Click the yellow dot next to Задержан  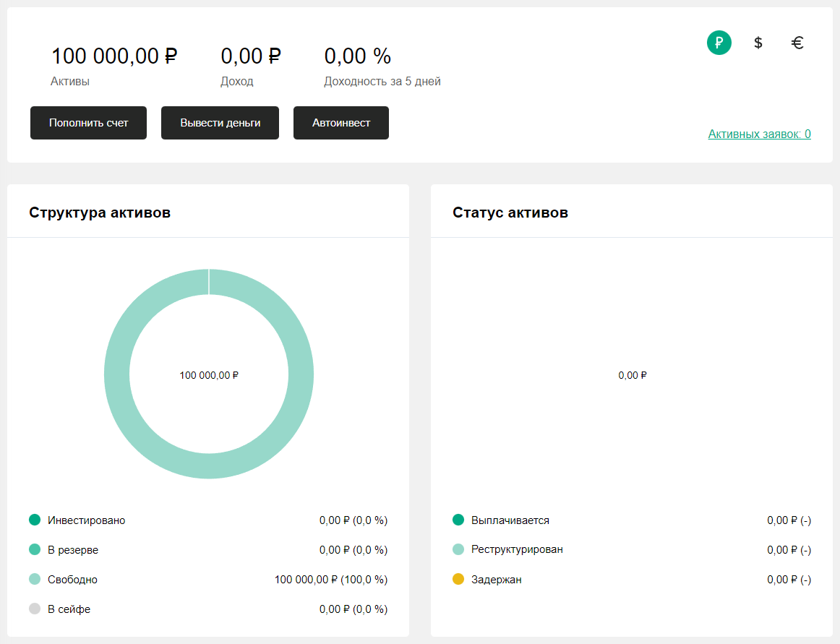point(457,579)
